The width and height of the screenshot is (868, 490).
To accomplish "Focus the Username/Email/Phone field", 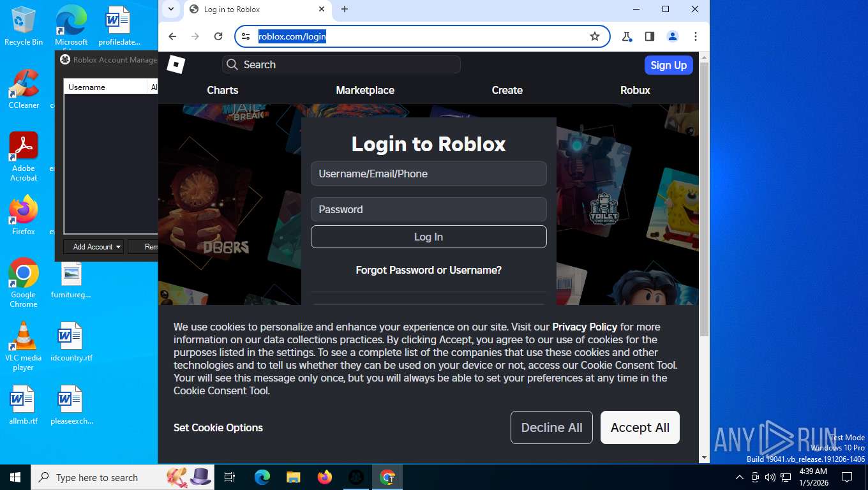I will coord(428,174).
